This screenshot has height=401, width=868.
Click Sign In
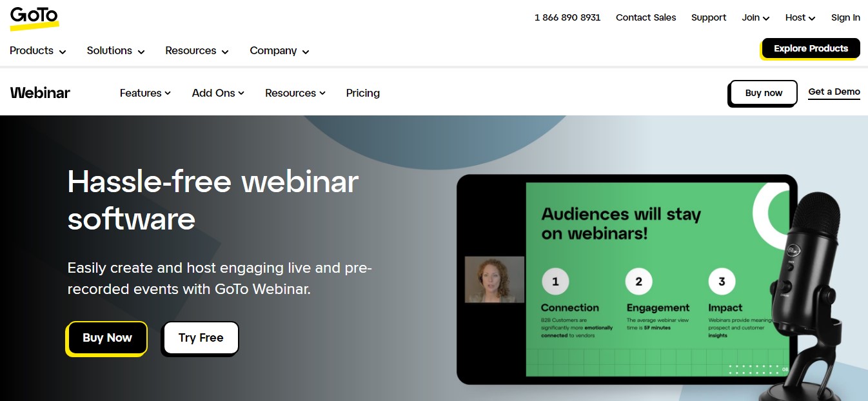(x=845, y=17)
